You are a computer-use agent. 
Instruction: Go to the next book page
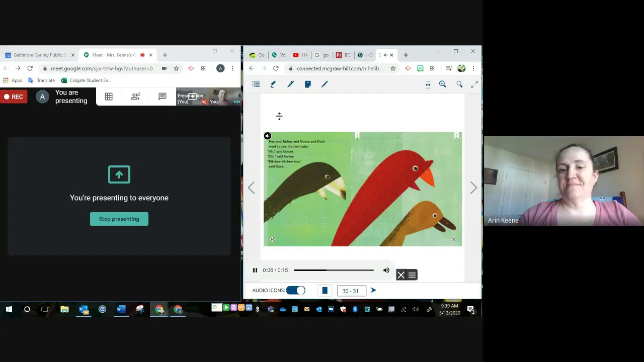click(473, 188)
